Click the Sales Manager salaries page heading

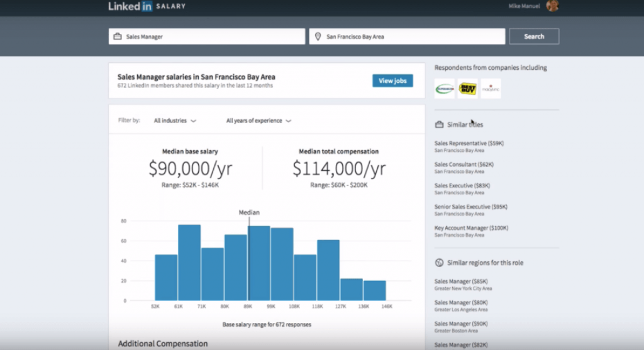point(196,77)
